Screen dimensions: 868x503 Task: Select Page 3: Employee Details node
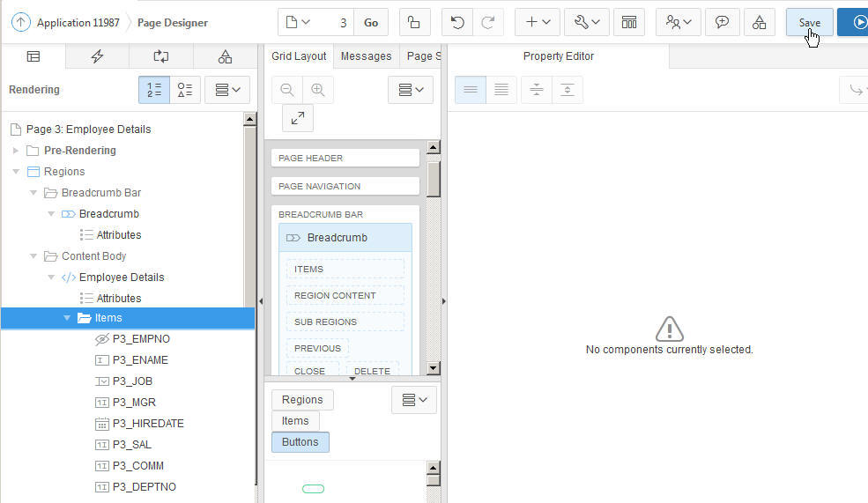click(89, 129)
